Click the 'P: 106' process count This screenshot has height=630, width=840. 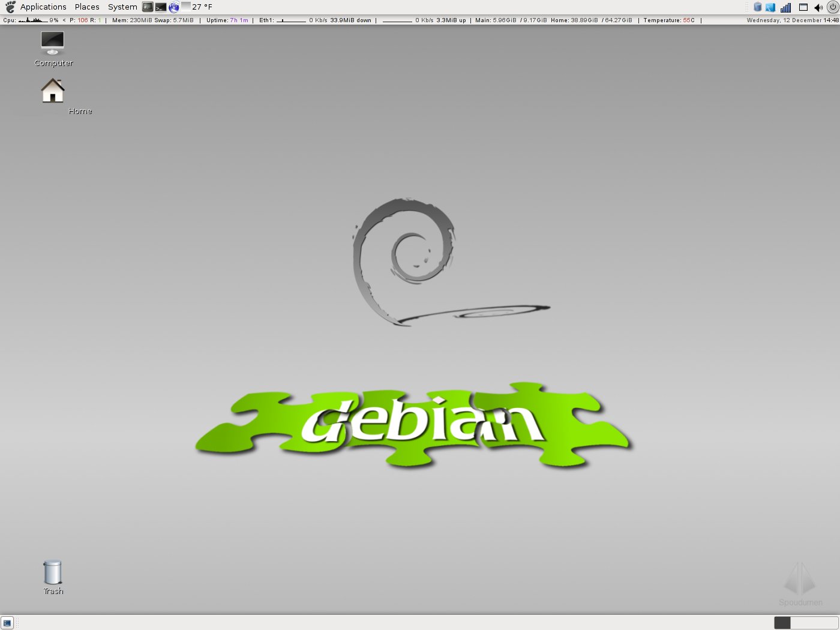click(x=79, y=20)
